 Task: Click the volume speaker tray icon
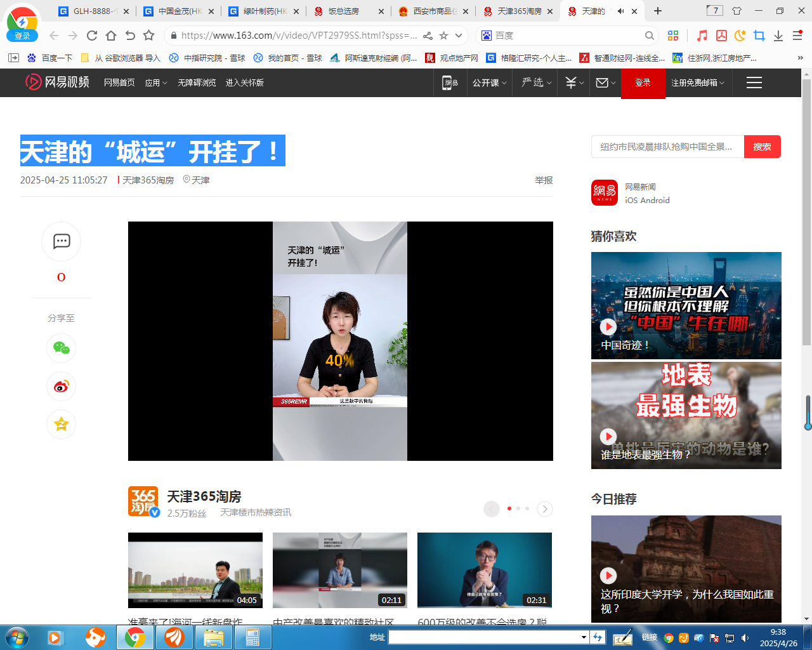tap(745, 638)
